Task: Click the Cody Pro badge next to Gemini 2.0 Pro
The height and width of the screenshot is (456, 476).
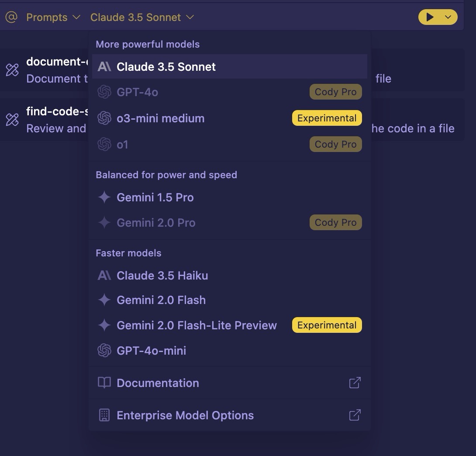Action: pyautogui.click(x=335, y=222)
